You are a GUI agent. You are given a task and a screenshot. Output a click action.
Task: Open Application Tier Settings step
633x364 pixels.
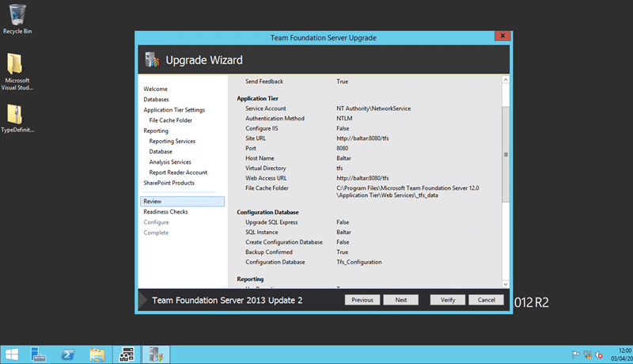click(174, 110)
